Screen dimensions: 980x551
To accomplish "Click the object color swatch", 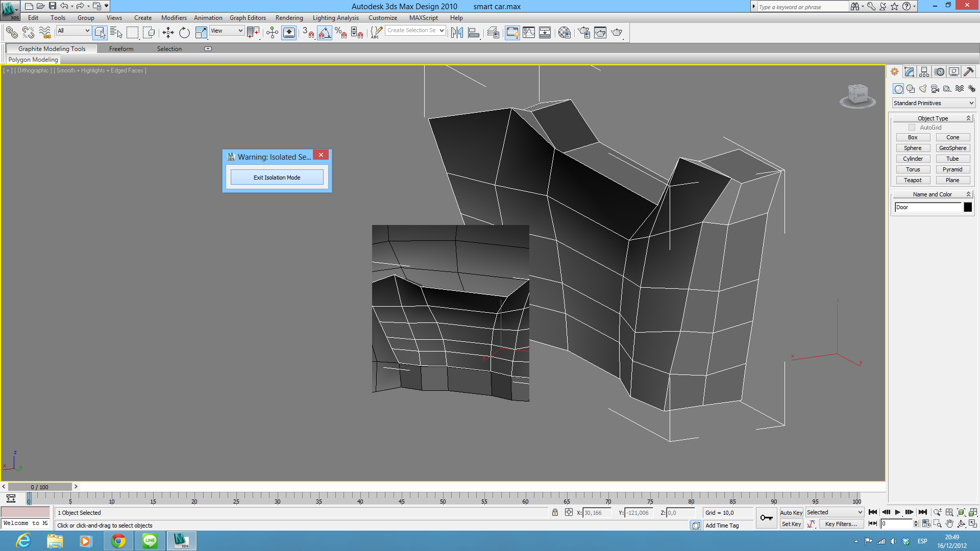I will click(x=968, y=207).
